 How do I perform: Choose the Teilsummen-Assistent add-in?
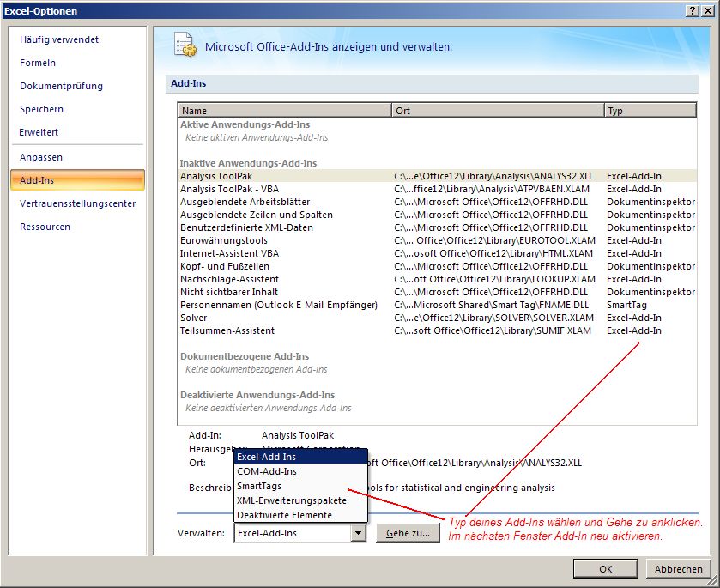click(x=438, y=330)
